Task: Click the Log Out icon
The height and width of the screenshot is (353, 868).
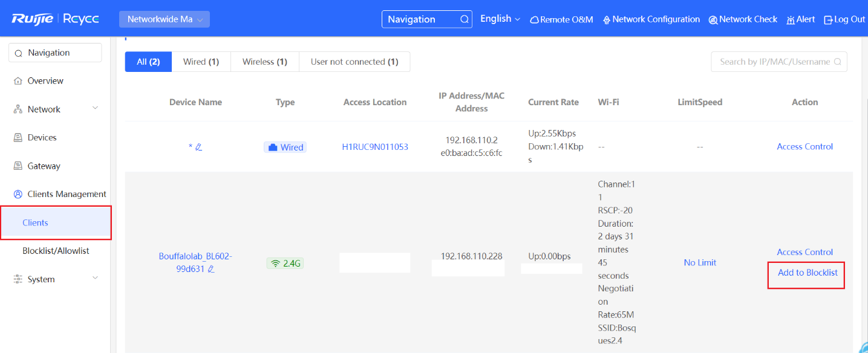Action: (x=828, y=19)
